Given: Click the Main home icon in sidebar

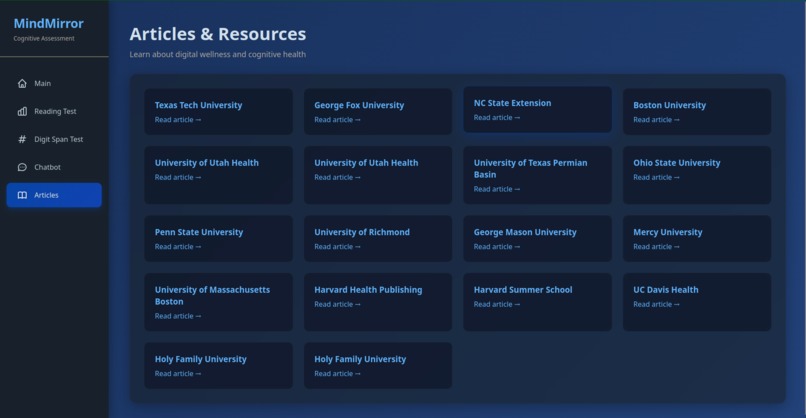Looking at the screenshot, I should click(x=22, y=83).
